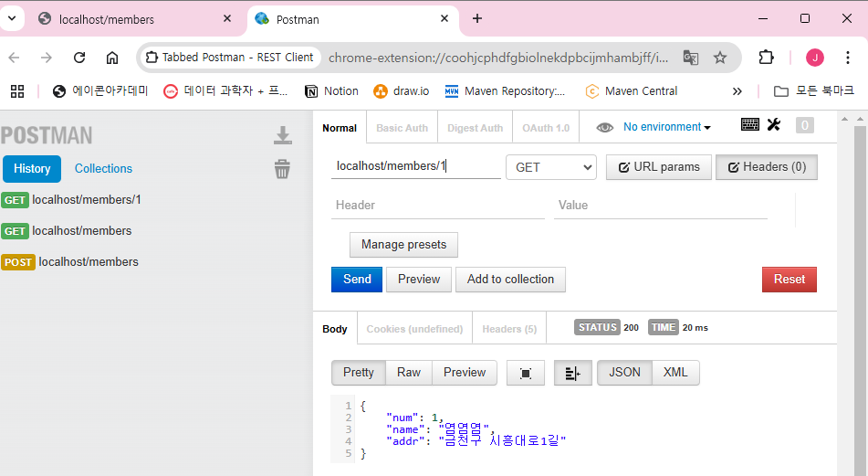Expand the hidden bookmarks chevron
Screen dimensions: 868x476
point(737,91)
